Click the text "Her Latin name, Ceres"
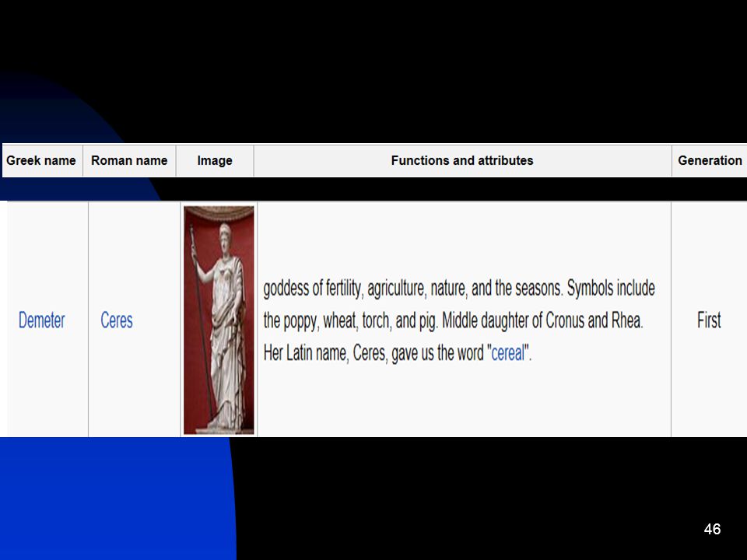Screen dimensions: 747x560 point(325,353)
